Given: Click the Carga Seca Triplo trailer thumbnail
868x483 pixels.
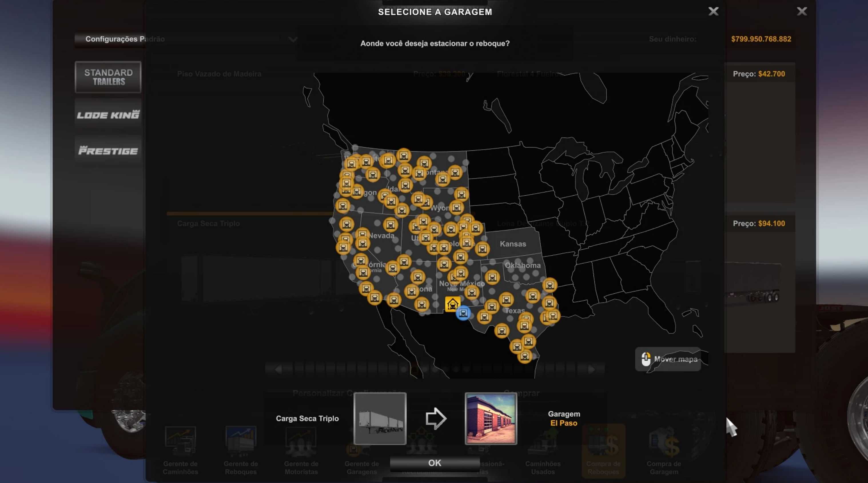Looking at the screenshot, I should [x=380, y=418].
